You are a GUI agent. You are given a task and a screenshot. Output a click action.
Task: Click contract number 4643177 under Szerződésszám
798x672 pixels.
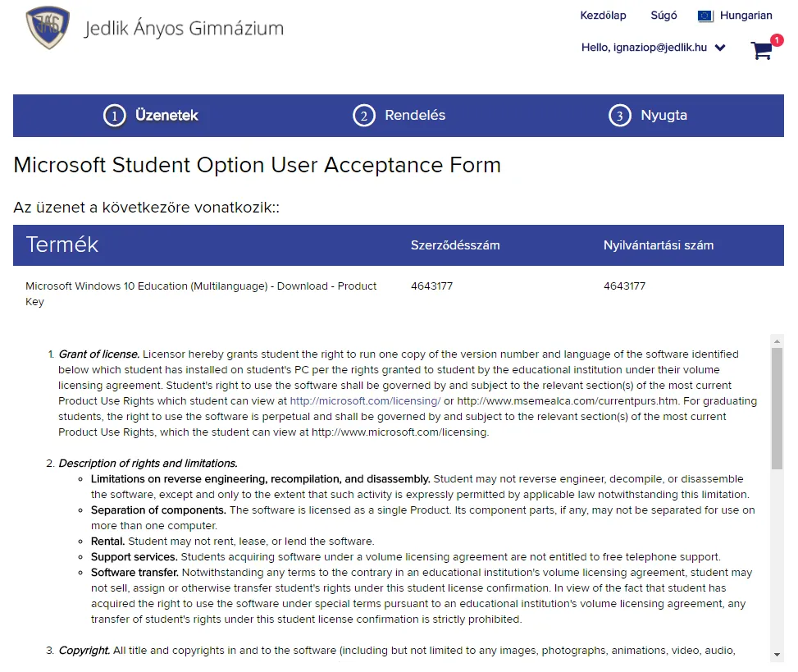point(431,286)
